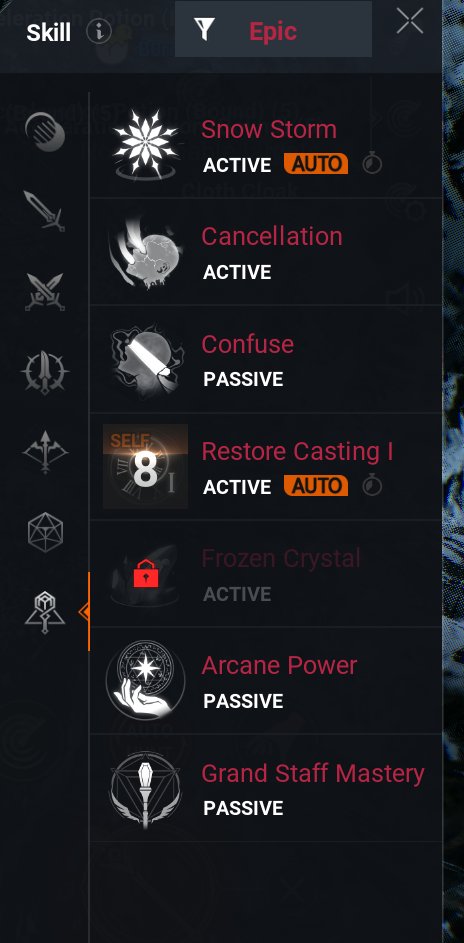The width and height of the screenshot is (464, 943).
Task: Select the polyhedron crystal category tab
Action: 45,532
